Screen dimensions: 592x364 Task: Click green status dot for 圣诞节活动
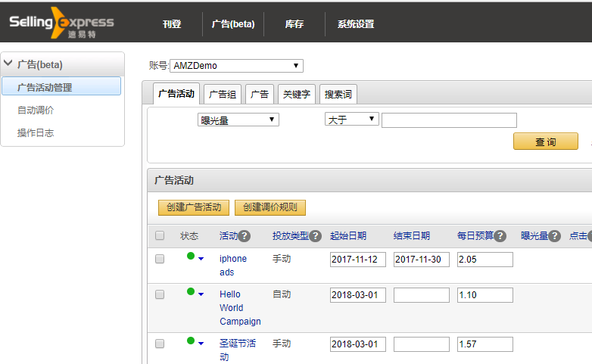tap(191, 341)
